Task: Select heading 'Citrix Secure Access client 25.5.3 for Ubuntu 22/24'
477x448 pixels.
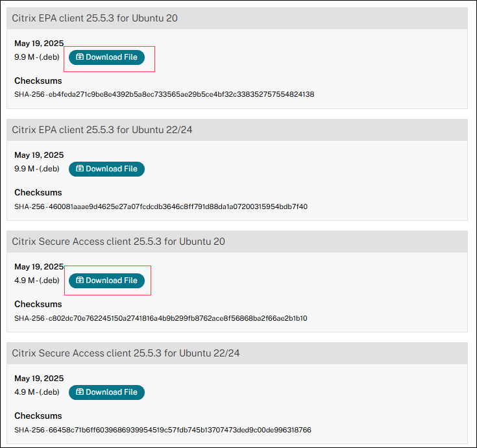Action: coord(126,353)
